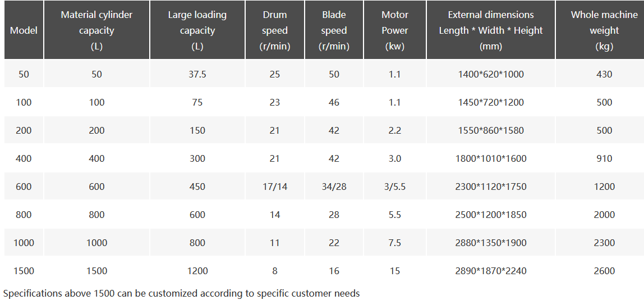Select the 37.5 loading capacity cell
Image resolution: width=644 pixels, height=300 pixels.
pos(197,74)
